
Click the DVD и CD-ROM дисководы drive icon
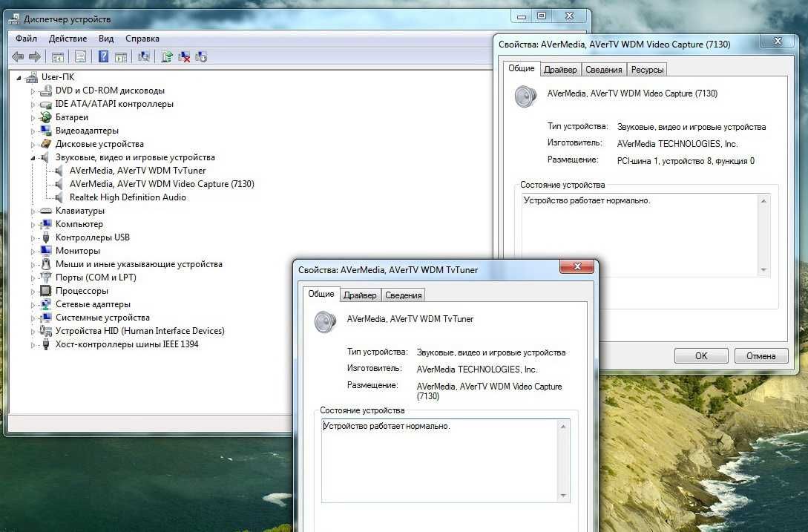click(46, 91)
